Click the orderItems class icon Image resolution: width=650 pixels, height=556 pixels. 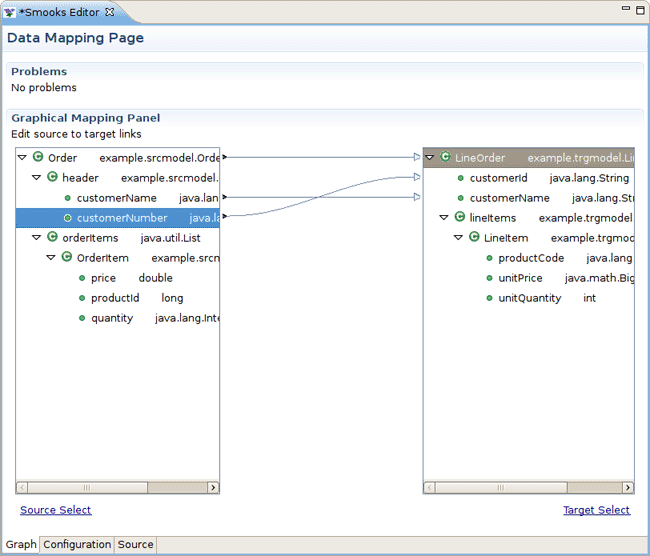53,238
